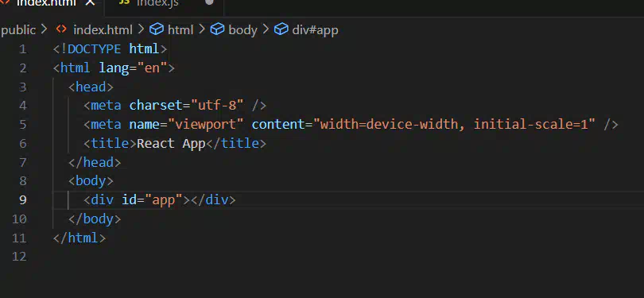Click the lang attribute on line 2

click(x=114, y=68)
